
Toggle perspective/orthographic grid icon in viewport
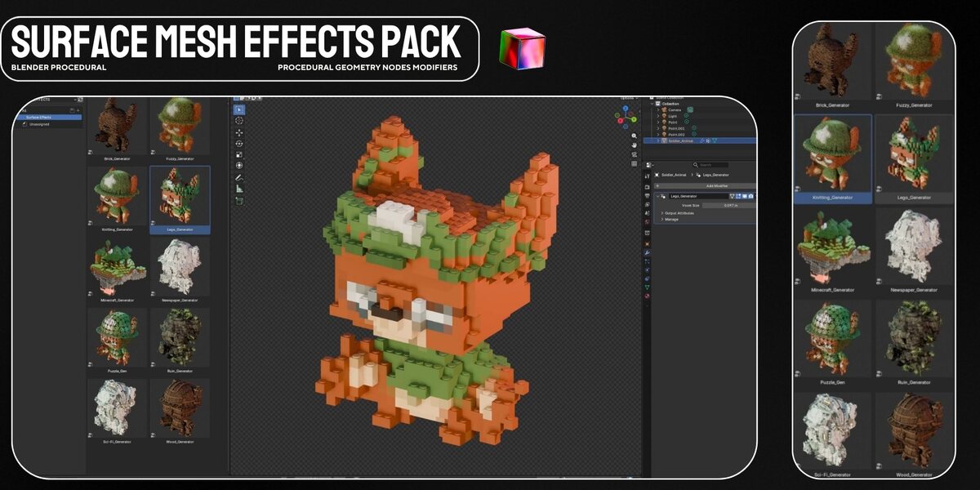pos(634,164)
